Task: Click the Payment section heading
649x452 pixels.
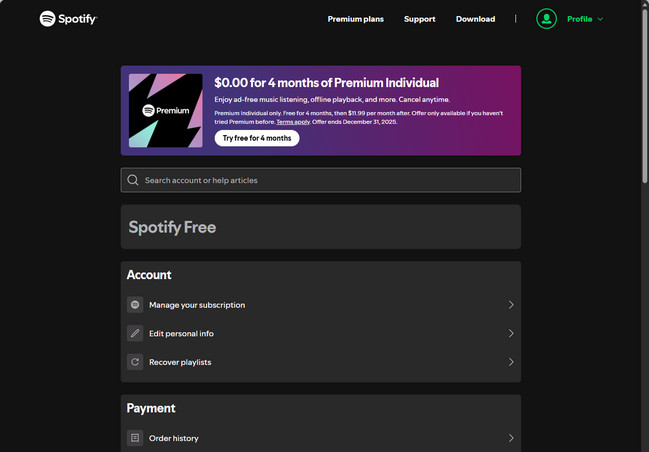Action: point(151,408)
